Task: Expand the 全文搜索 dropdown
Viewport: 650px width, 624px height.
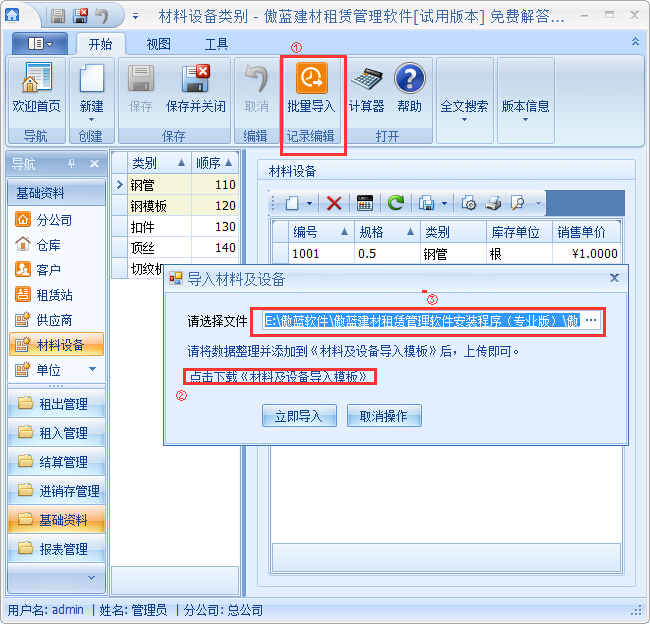Action: (464, 120)
